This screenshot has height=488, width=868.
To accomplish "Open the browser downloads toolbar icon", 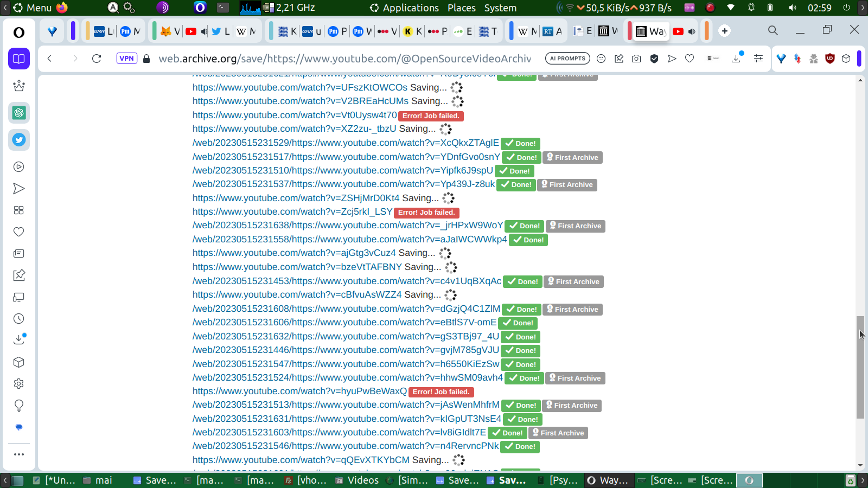I will coord(737,58).
